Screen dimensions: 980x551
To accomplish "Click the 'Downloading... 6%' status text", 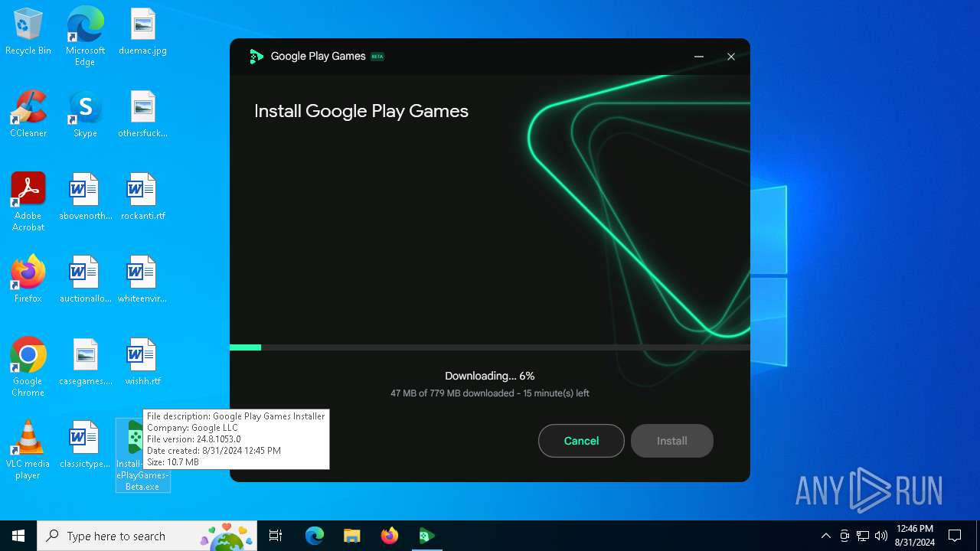I will [490, 376].
